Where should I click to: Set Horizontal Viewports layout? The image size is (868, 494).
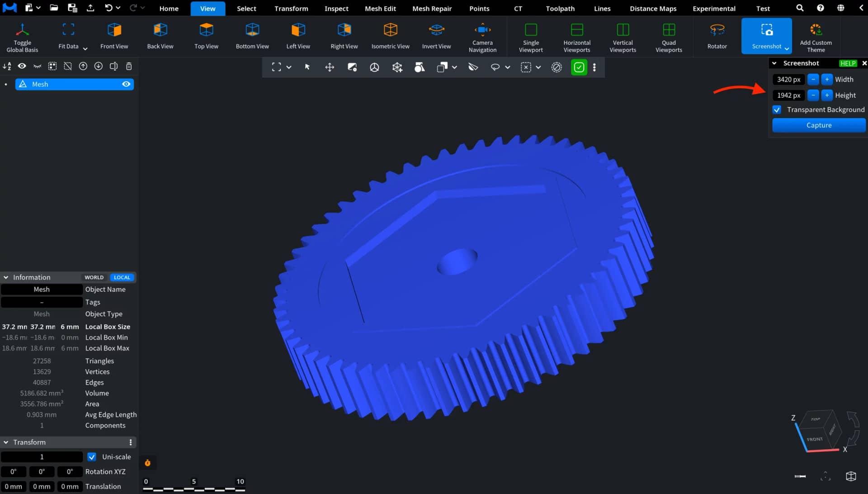pos(577,37)
